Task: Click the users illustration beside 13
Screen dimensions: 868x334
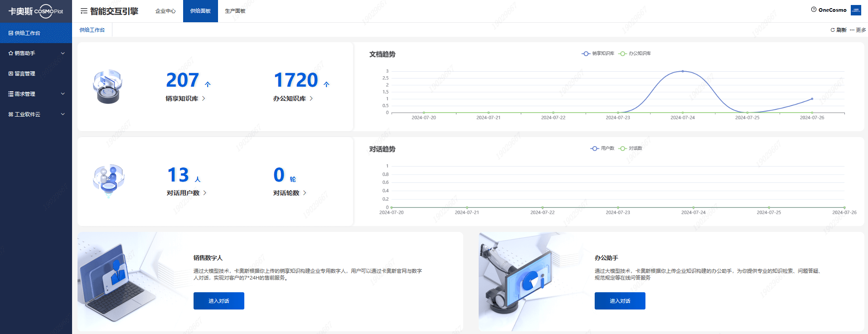Action: (108, 181)
